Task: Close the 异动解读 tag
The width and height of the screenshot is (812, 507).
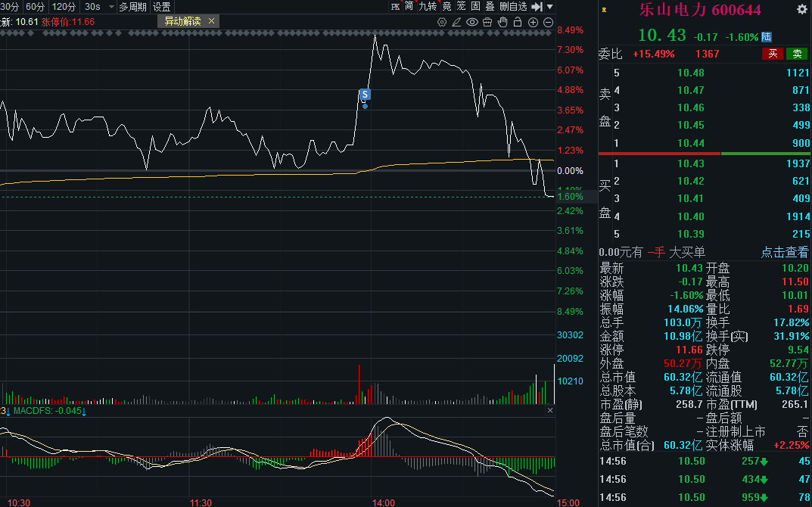Action: (x=211, y=21)
